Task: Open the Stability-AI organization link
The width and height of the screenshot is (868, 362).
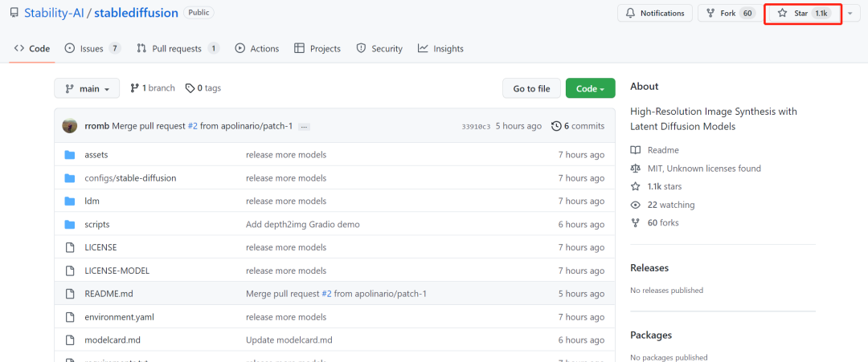Action: [55, 14]
